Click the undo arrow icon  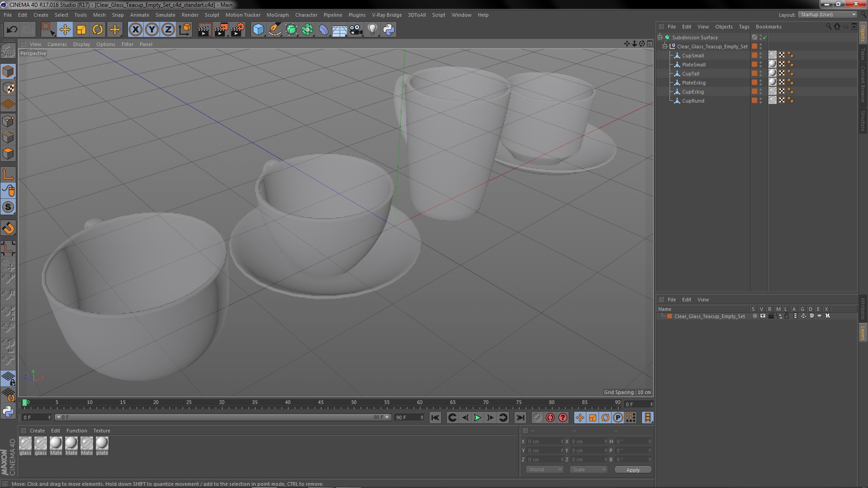point(12,30)
